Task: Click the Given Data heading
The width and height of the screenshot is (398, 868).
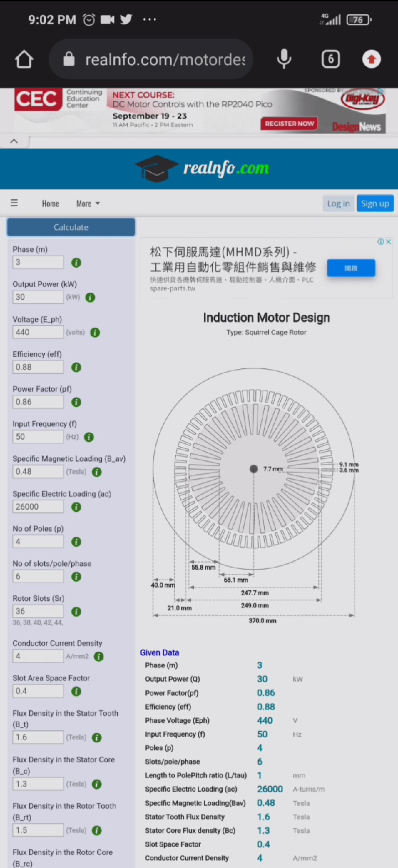Action: point(159,653)
